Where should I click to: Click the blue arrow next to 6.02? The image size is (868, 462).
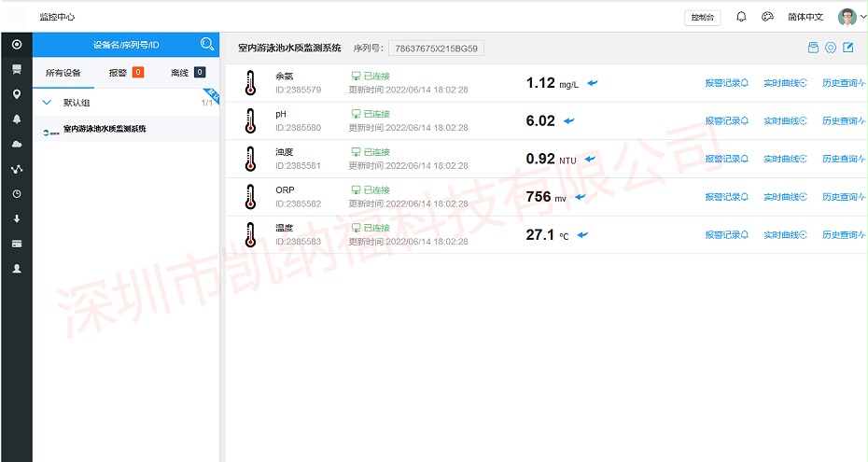pos(569,120)
